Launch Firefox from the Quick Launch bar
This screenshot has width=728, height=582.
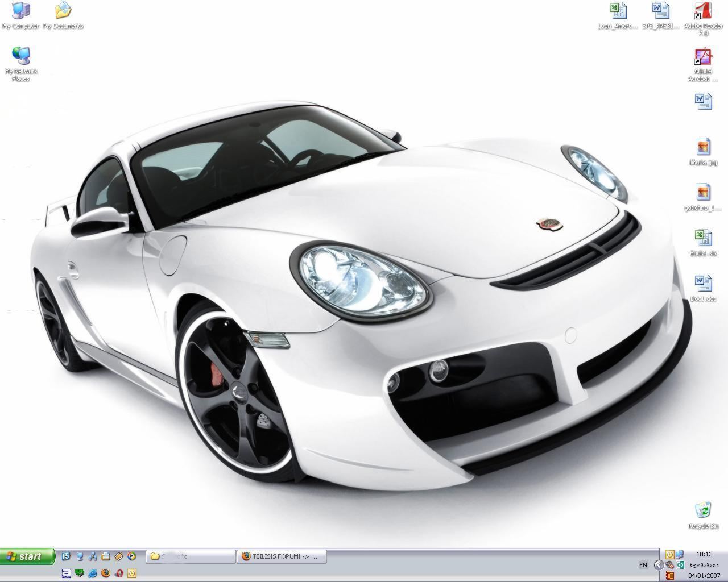tap(106, 573)
